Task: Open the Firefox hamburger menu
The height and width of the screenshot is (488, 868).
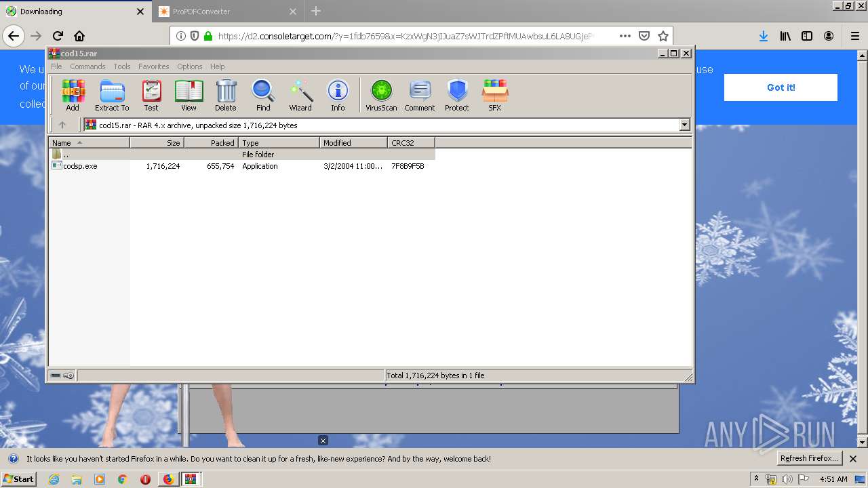Action: [x=855, y=36]
